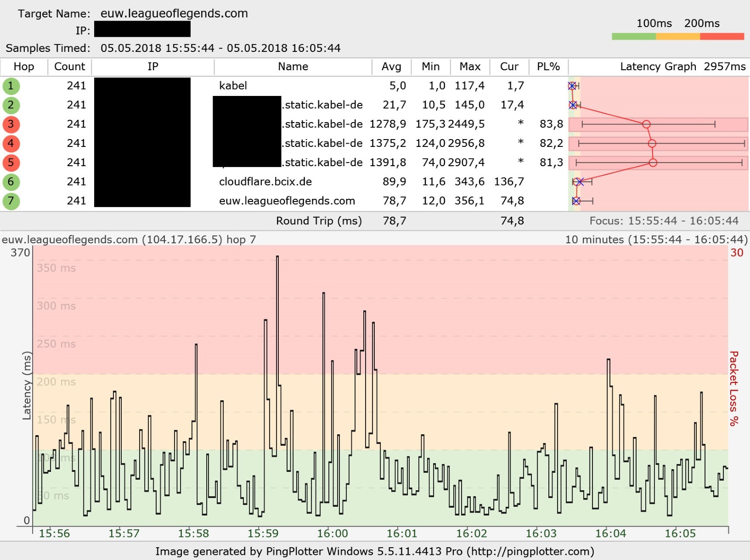Click the IP column header

(153, 67)
